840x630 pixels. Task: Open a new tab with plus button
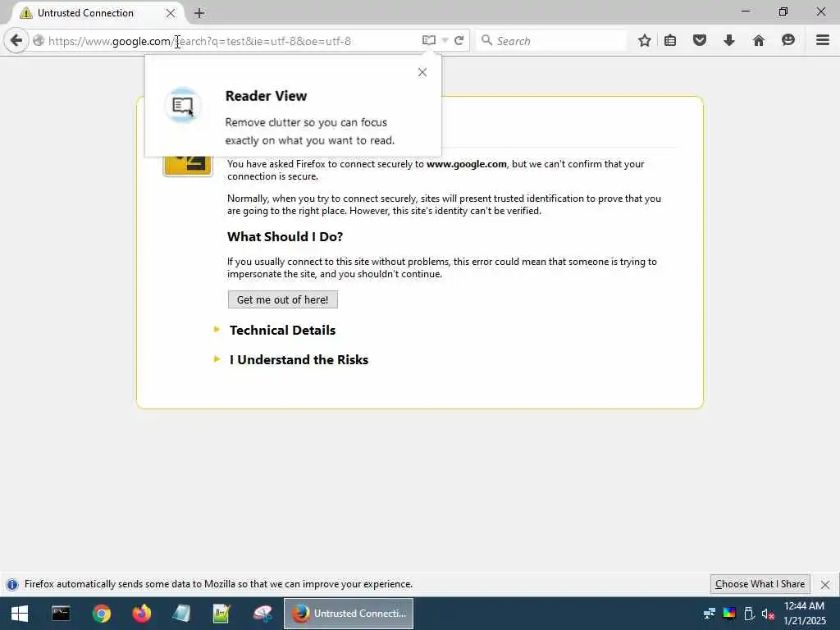coord(199,13)
